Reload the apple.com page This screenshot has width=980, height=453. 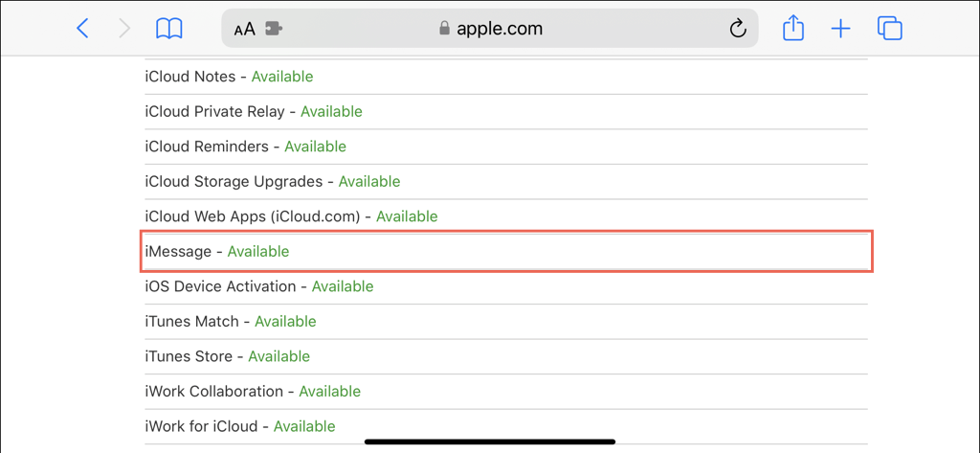[738, 28]
